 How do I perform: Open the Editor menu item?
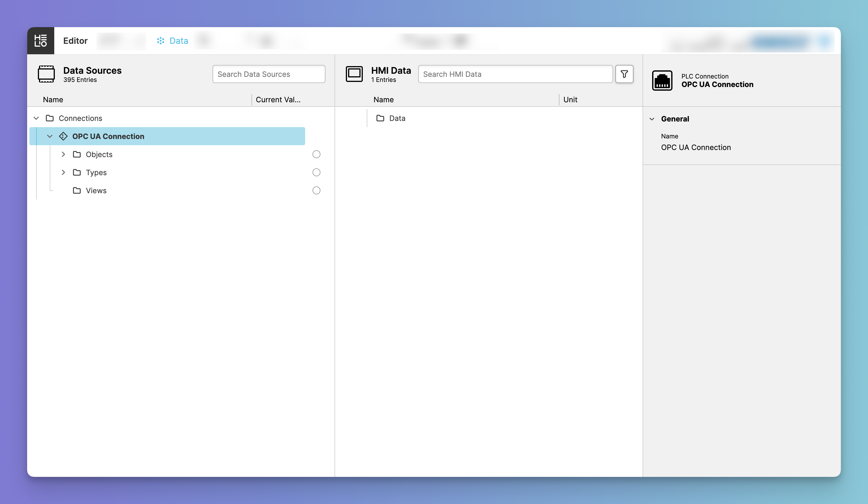pos(75,41)
